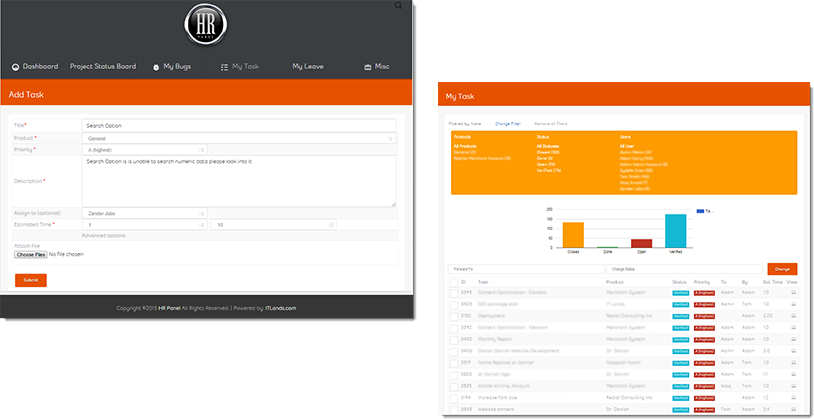The width and height of the screenshot is (814, 419).
Task: Click the search magnifier icon in header
Action: (x=399, y=5)
